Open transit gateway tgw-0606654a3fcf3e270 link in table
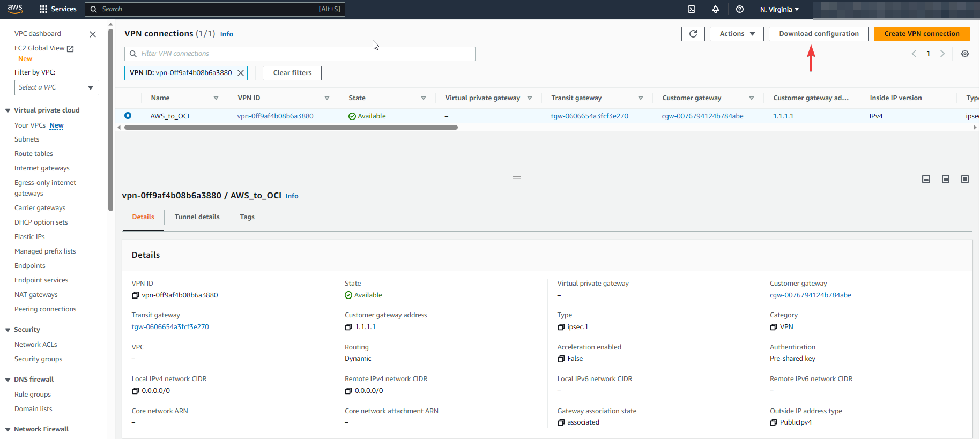Image resolution: width=980 pixels, height=439 pixels. 589,116
